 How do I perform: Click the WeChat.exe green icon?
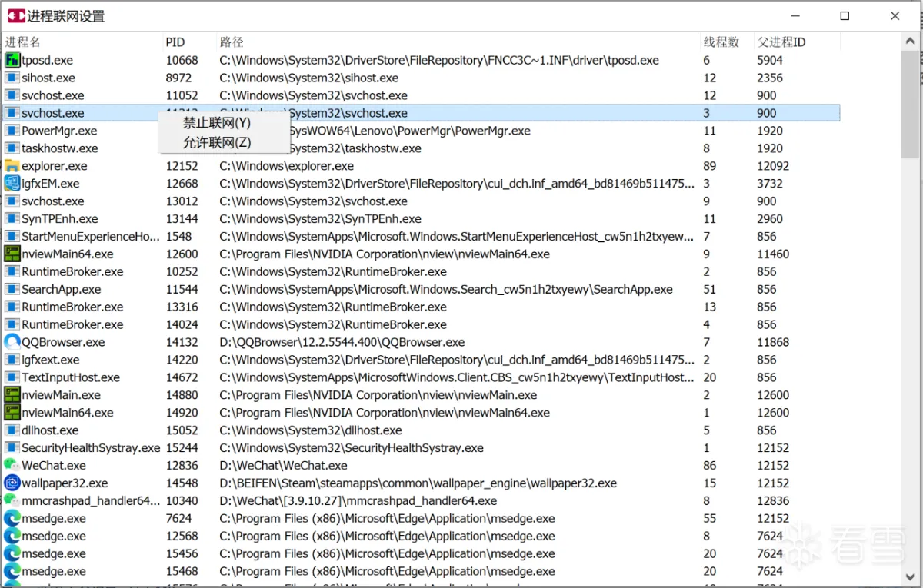[x=12, y=466]
